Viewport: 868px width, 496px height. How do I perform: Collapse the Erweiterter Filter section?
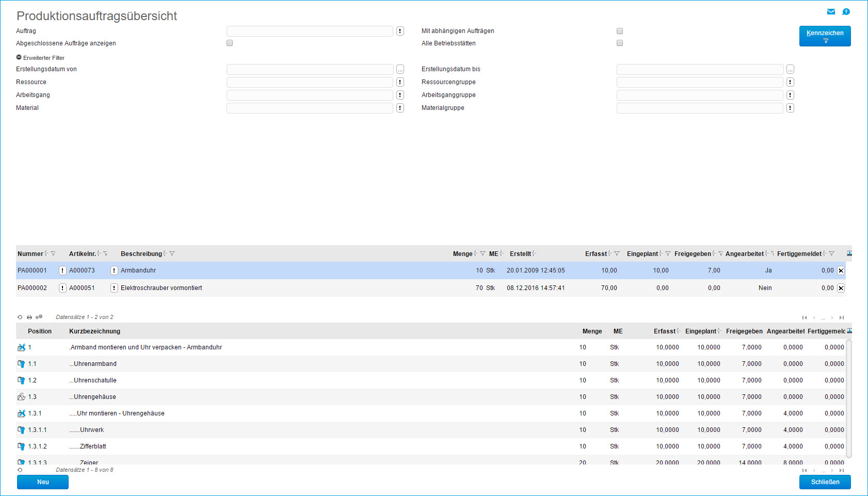[19, 57]
